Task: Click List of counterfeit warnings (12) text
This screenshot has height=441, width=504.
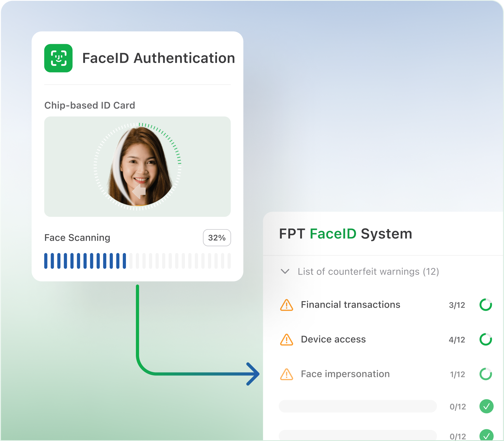Action: pyautogui.click(x=368, y=271)
